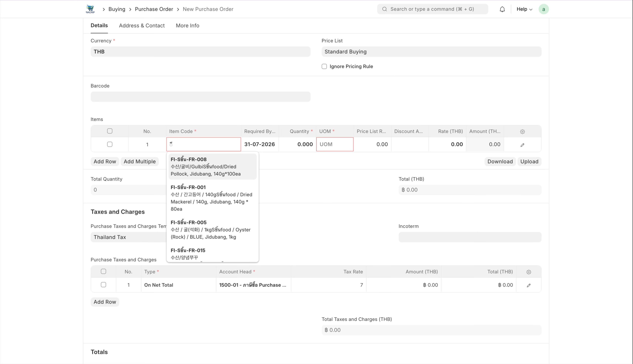Go to Purchase Order breadcrumb
The image size is (633, 364).
click(x=154, y=9)
